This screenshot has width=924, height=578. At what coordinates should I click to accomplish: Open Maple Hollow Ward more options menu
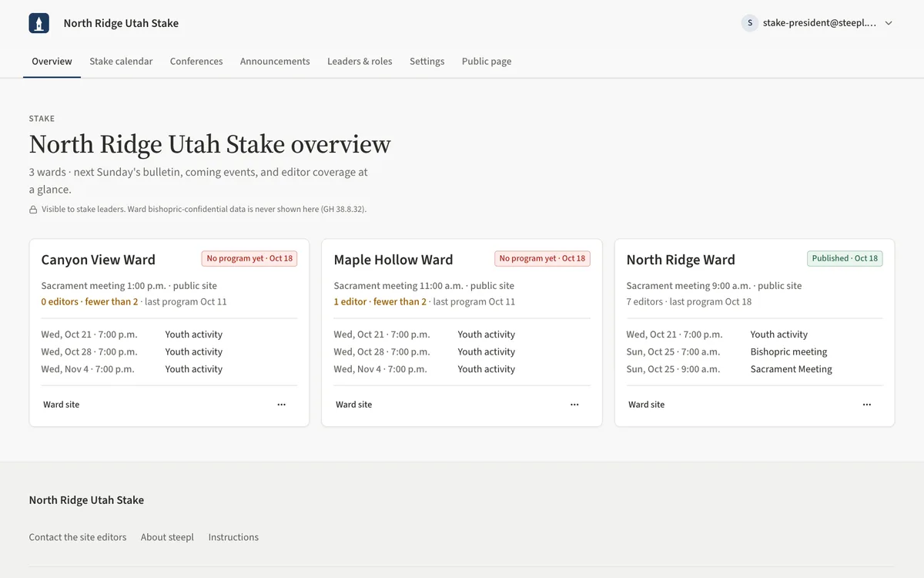pos(574,405)
